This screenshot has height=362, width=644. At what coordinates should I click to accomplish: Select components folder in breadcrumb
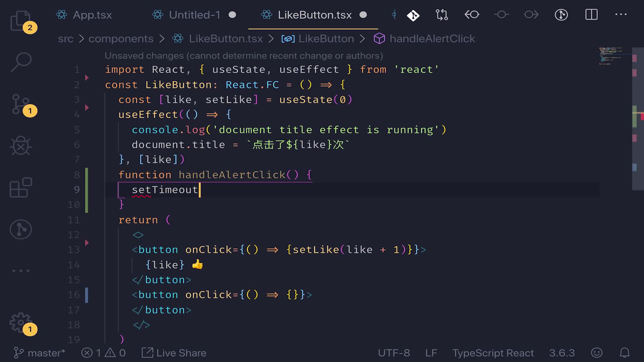click(x=121, y=39)
